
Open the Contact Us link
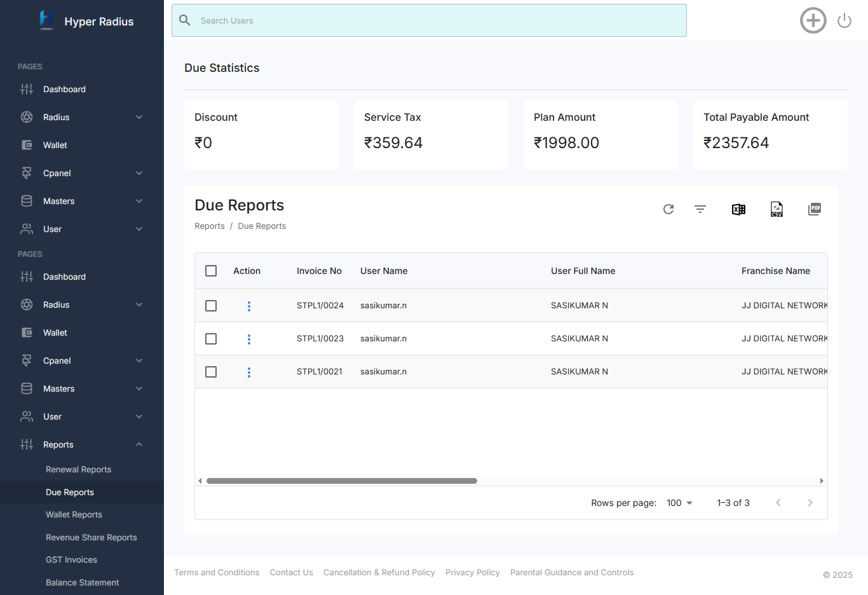click(291, 573)
